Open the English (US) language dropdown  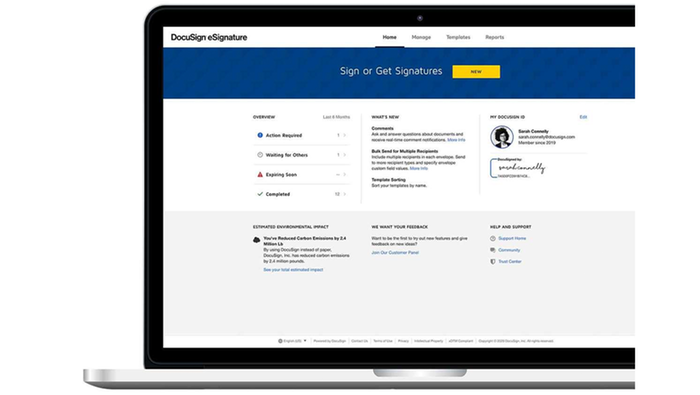point(292,341)
